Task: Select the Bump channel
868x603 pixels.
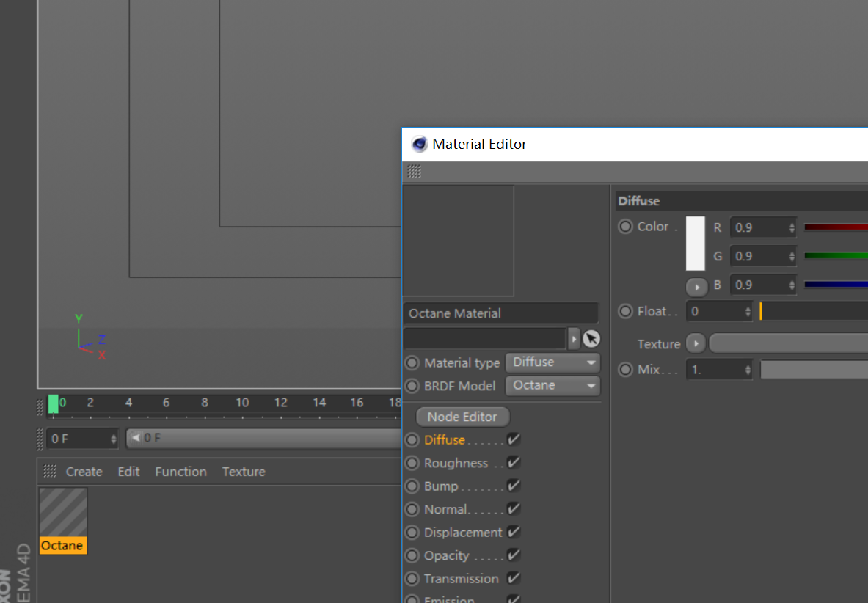Action: coord(441,486)
